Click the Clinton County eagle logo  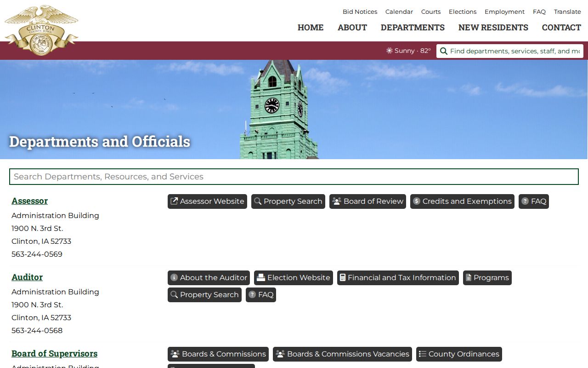41,30
